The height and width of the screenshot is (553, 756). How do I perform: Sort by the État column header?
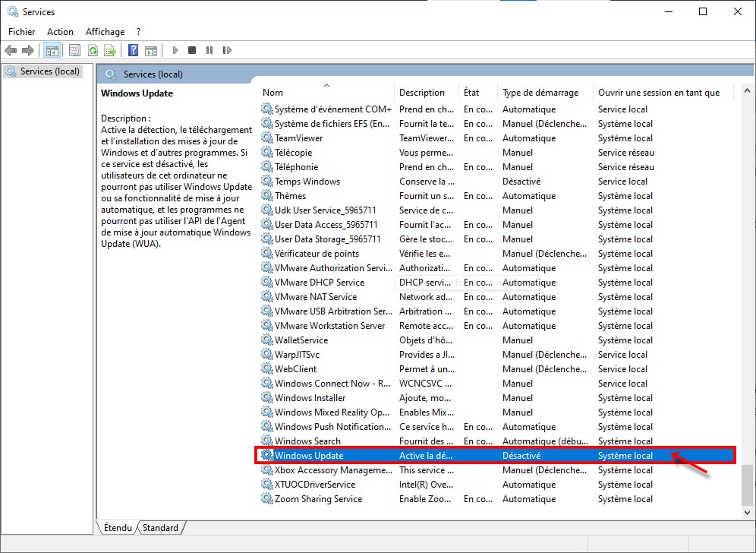pos(477,92)
